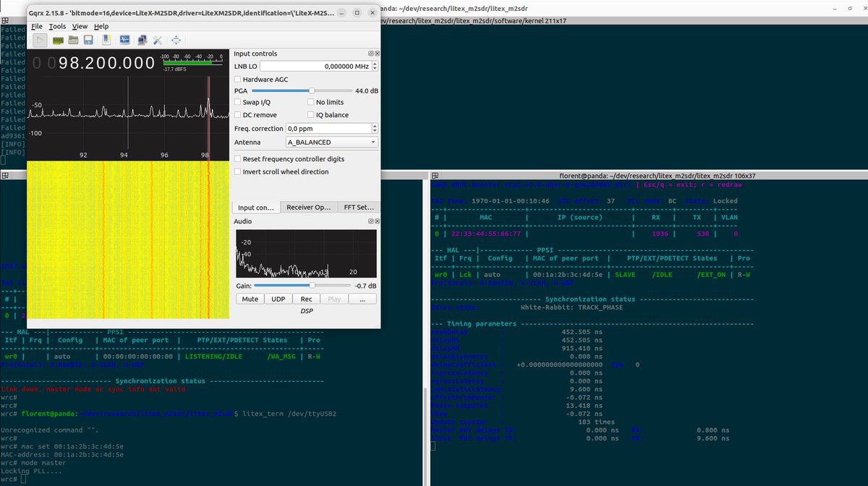Switch to the Input controls tab
Viewport: 868px width, 486px height.
click(256, 208)
